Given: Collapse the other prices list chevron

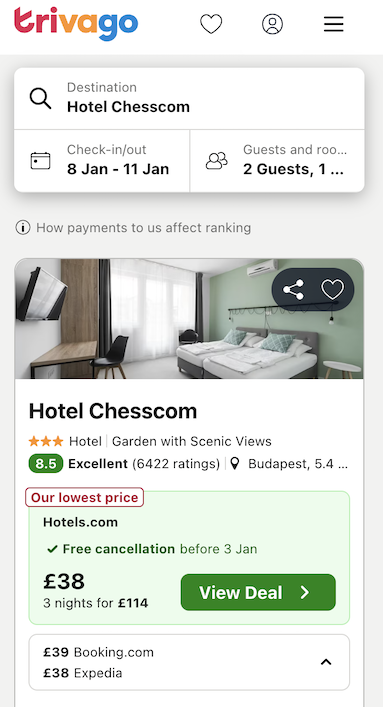Looking at the screenshot, I should tap(326, 662).
